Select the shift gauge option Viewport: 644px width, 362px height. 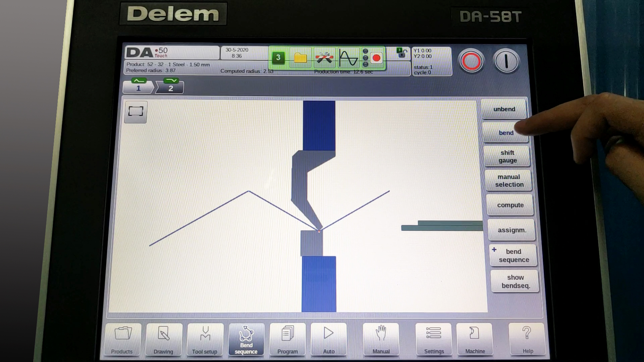coord(508,157)
